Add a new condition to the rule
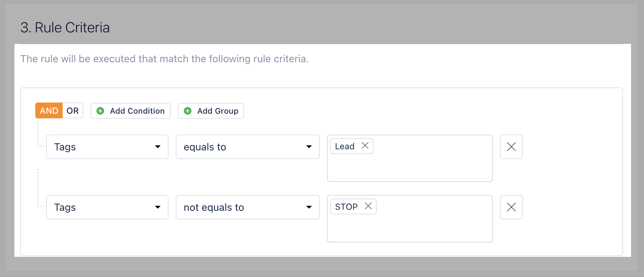 pos(130,111)
